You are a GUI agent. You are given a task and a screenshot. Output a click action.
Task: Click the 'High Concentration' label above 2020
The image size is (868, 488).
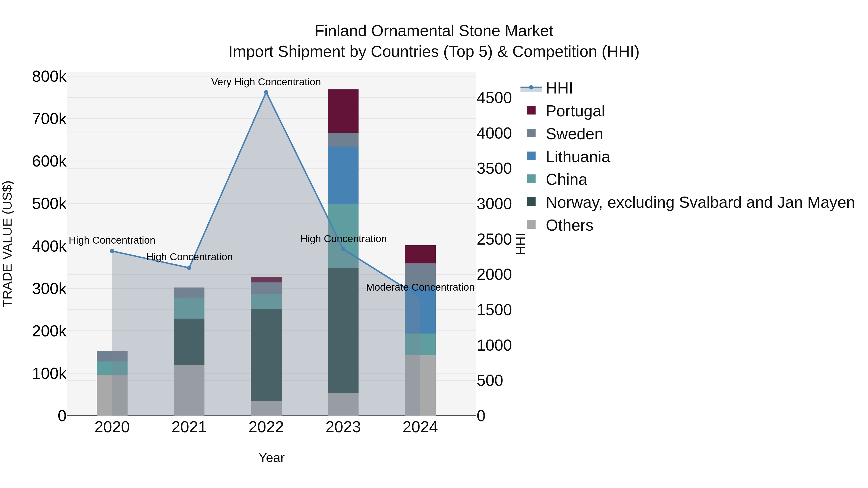tap(112, 241)
